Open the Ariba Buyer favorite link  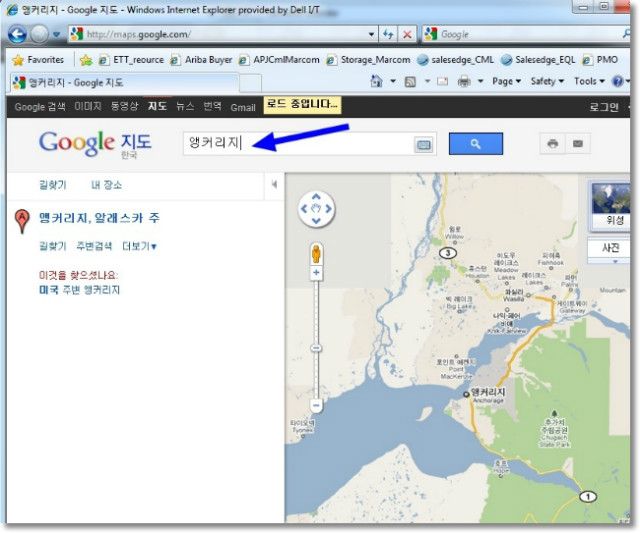[x=201, y=60]
